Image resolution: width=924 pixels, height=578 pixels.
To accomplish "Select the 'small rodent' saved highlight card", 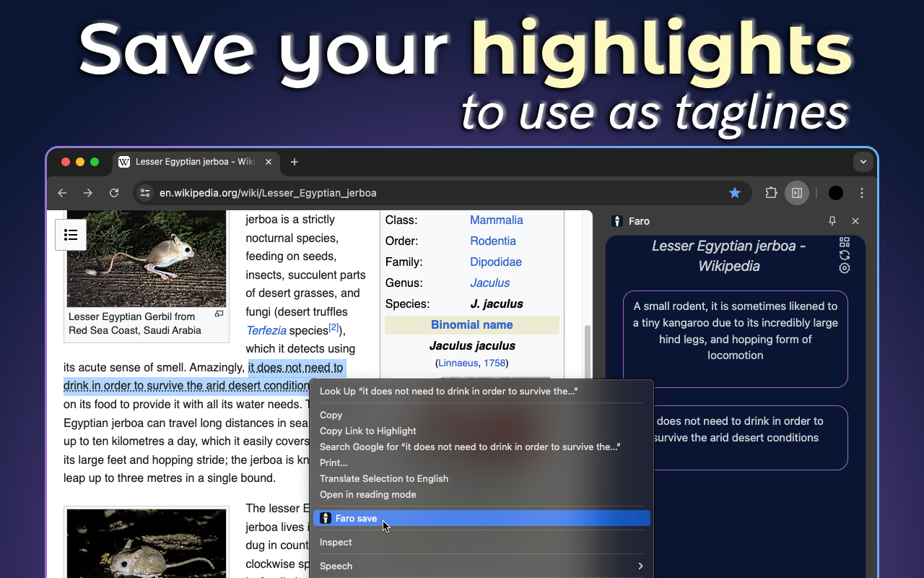I will [x=735, y=339].
